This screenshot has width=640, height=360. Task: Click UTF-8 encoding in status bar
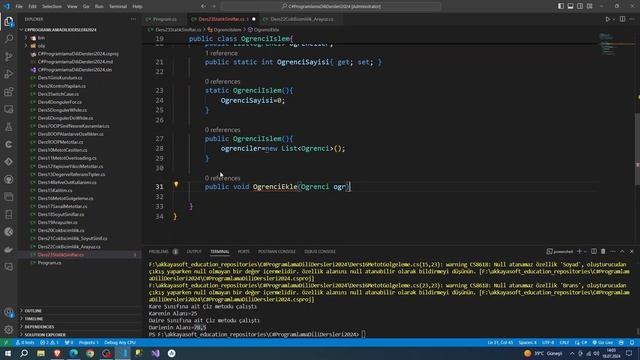548,342
